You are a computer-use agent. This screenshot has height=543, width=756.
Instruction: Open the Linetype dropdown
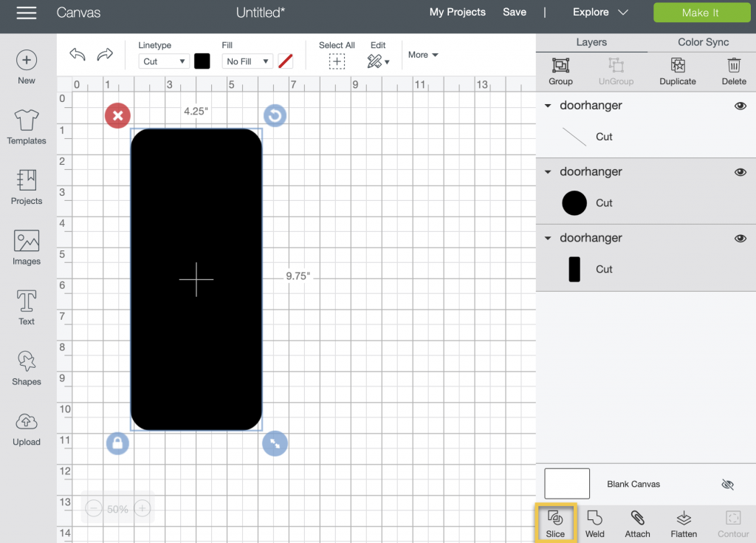(164, 61)
